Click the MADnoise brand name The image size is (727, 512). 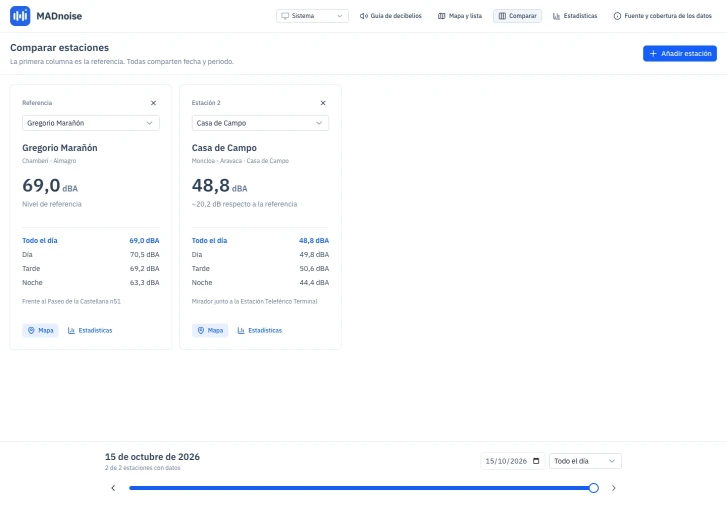59,16
